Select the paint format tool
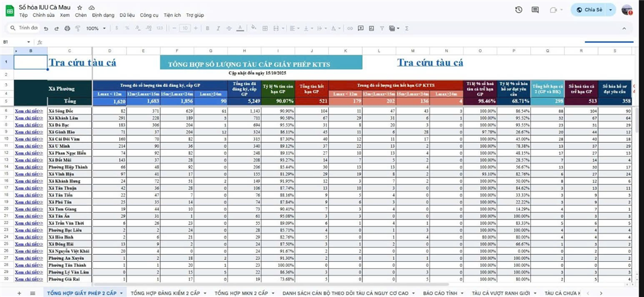Image resolution: width=644 pixels, height=297 pixels. click(75, 28)
